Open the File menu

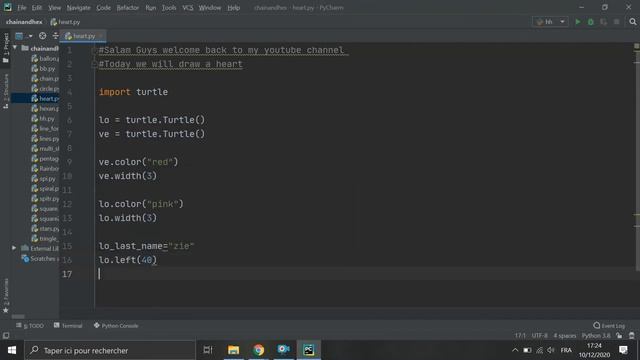22,8
